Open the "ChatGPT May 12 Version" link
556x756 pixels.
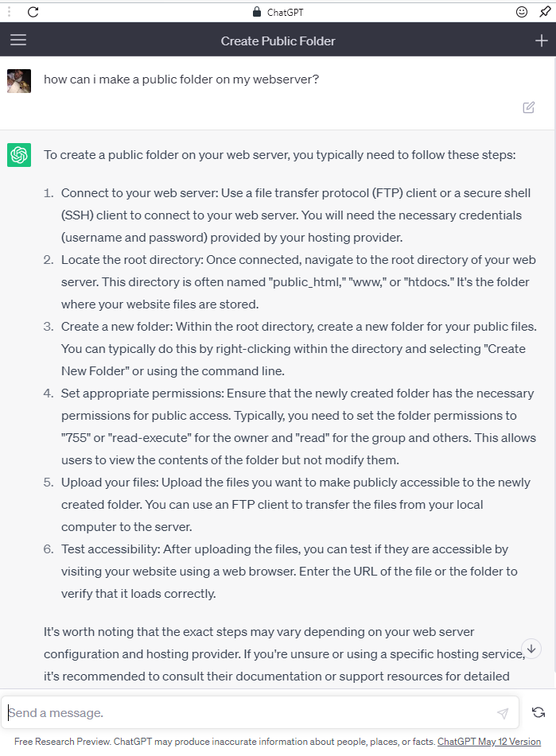[x=489, y=742]
